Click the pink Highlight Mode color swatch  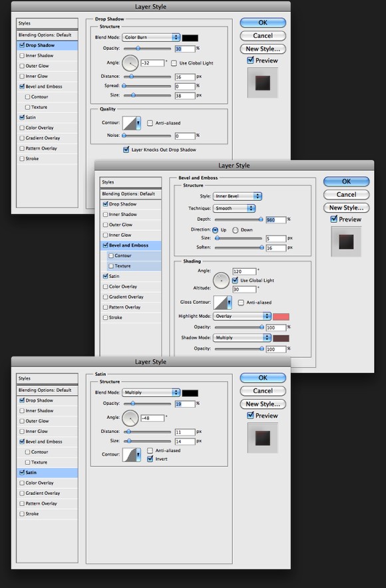281,317
